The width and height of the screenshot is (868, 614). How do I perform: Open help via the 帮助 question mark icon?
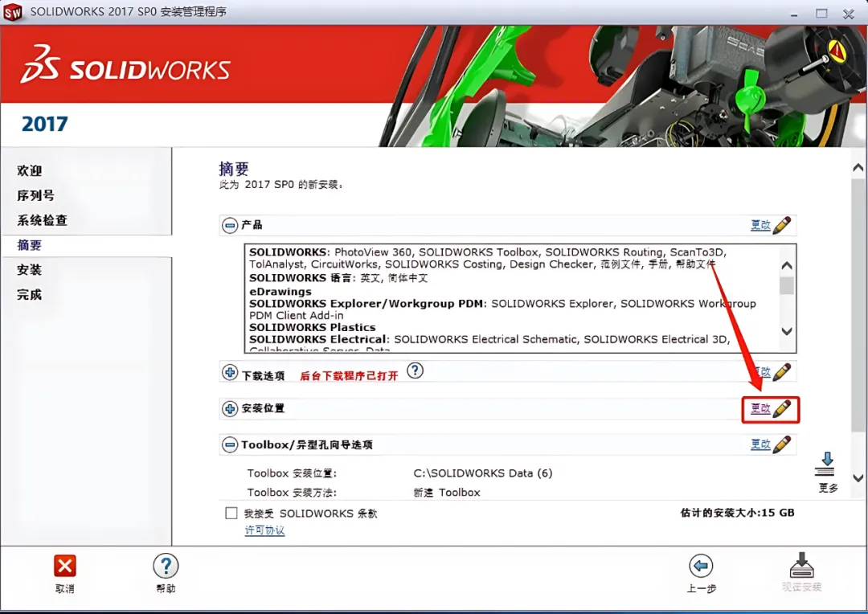coord(166,566)
